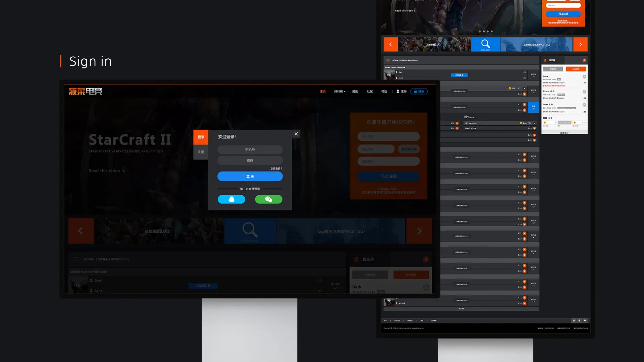Click previous arrow in right page carousel
644x362 pixels.
tap(391, 44)
